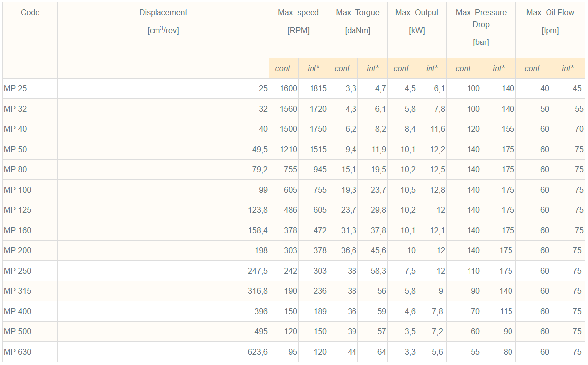Click the Code column header
Image resolution: width=588 pixels, height=365 pixels.
[x=30, y=13]
